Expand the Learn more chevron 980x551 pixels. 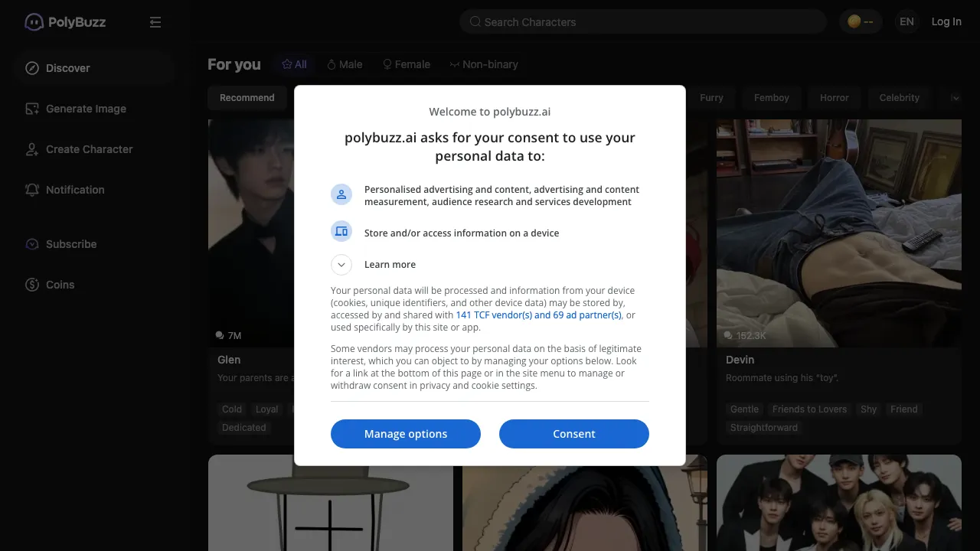click(341, 265)
